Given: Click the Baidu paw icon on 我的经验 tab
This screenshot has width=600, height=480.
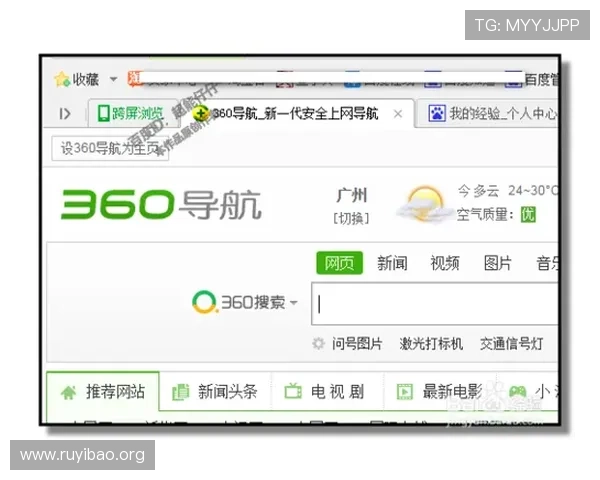Looking at the screenshot, I should 437,113.
